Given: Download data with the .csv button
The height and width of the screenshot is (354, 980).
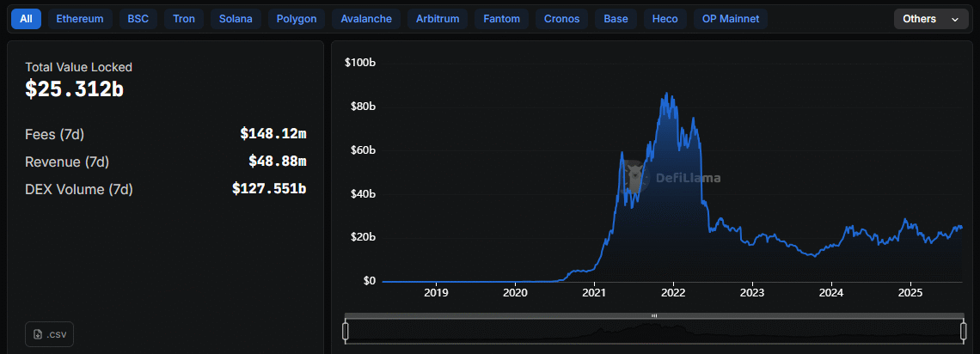Looking at the screenshot, I should point(49,333).
